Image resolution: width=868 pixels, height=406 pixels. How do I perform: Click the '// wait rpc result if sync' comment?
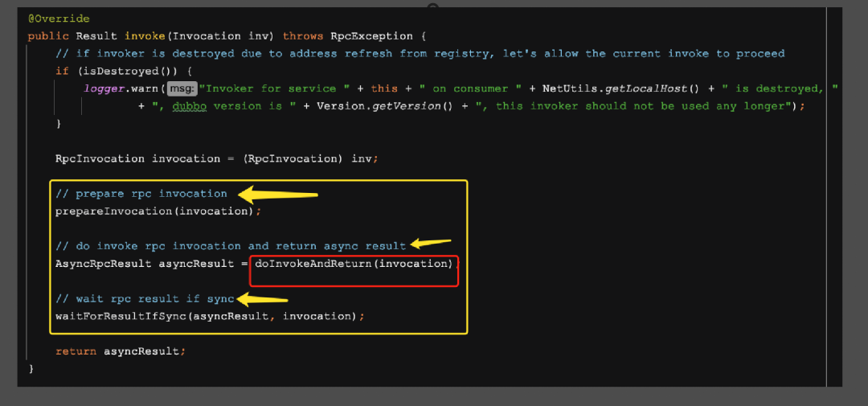145,298
